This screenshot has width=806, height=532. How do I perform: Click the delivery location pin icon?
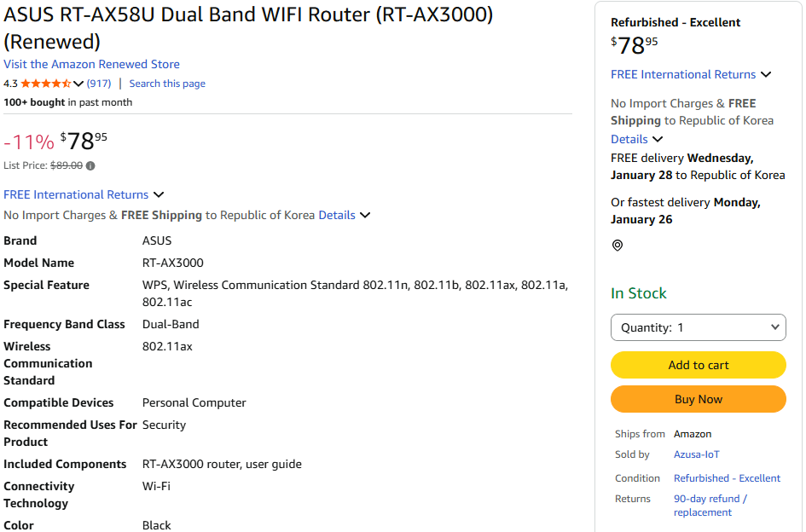tap(618, 246)
